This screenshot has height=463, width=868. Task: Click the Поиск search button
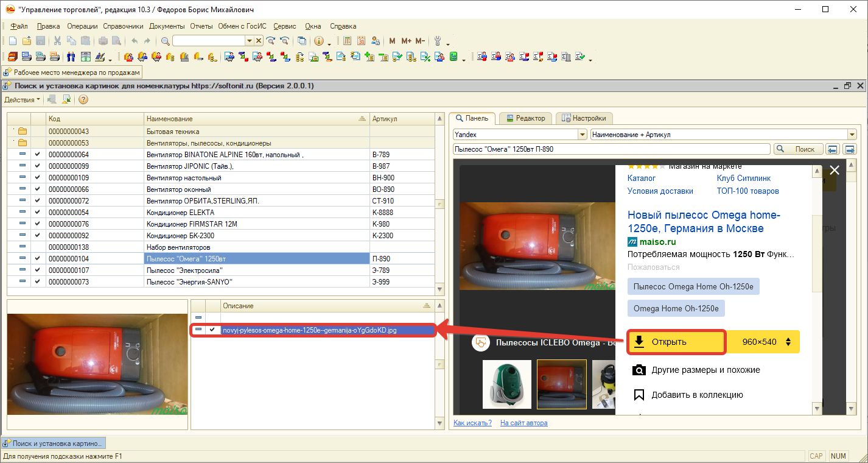798,149
